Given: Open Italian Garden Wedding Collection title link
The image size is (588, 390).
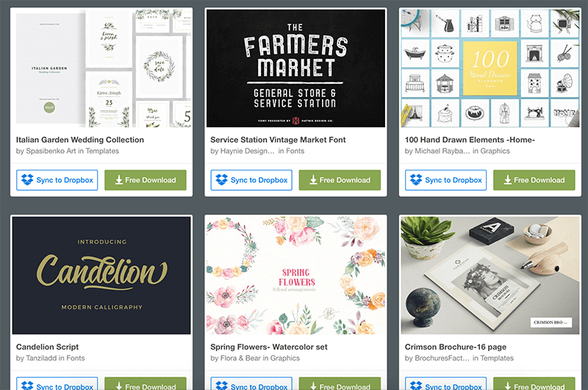Looking at the screenshot, I should pos(80,140).
